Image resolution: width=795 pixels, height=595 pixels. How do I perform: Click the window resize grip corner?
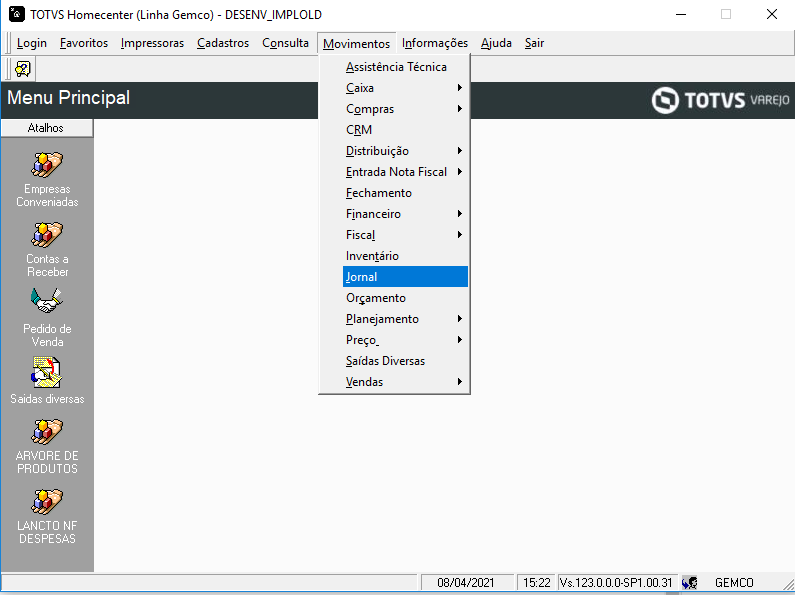pyautogui.click(x=787, y=584)
